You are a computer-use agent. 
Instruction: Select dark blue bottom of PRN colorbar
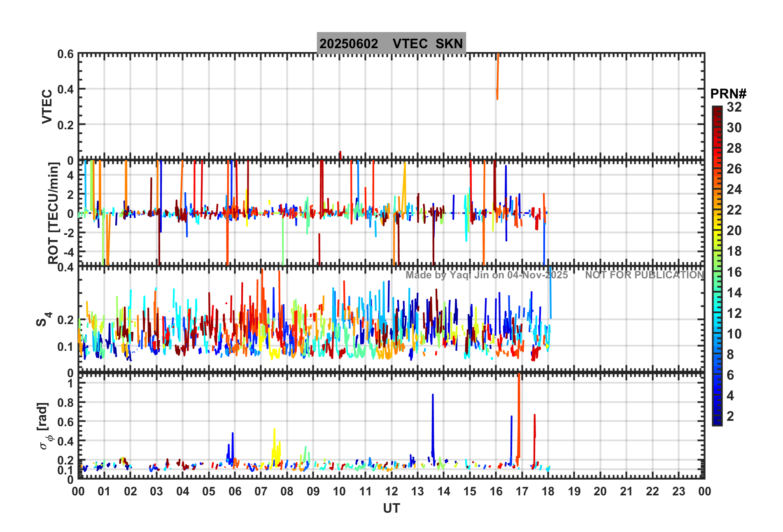[x=717, y=422]
